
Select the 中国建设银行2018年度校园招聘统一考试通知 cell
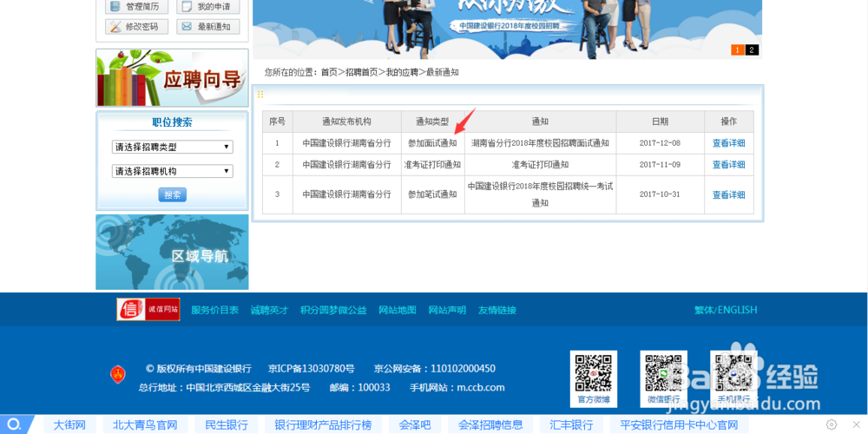click(540, 194)
